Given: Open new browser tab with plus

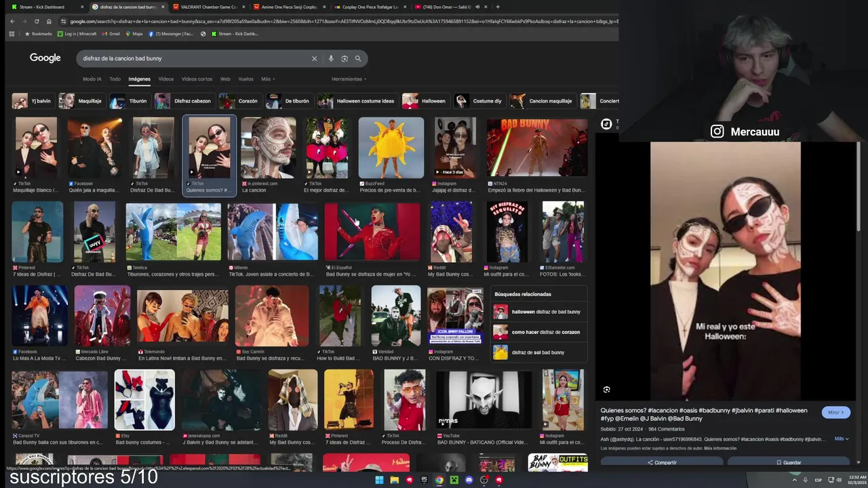Looking at the screenshot, I should click(x=498, y=7).
